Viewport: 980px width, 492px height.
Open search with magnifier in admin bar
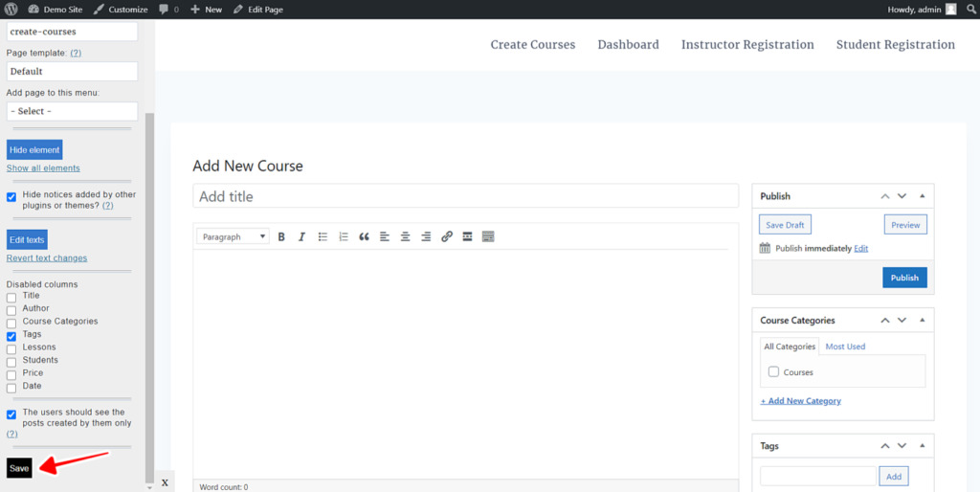[970, 10]
